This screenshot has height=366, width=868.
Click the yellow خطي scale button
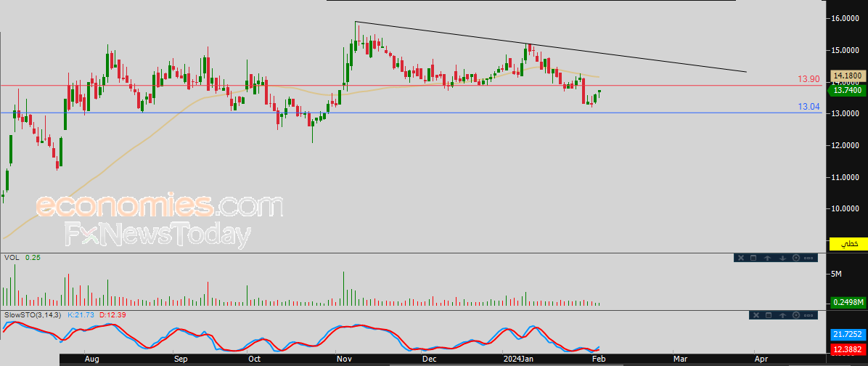848,244
